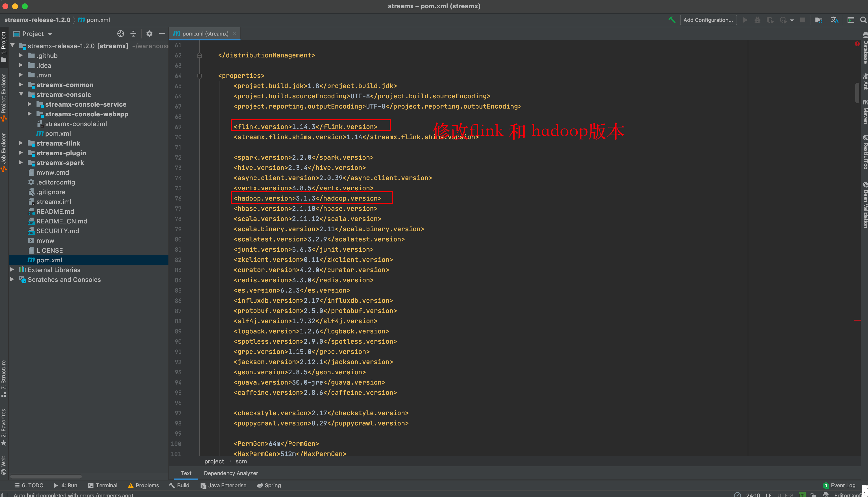Open the Database side tool window
This screenshot has width=868, height=497.
pos(865,48)
